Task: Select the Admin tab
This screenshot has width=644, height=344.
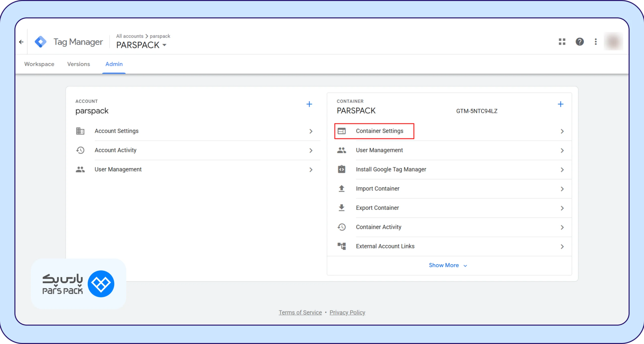Action: point(114,64)
